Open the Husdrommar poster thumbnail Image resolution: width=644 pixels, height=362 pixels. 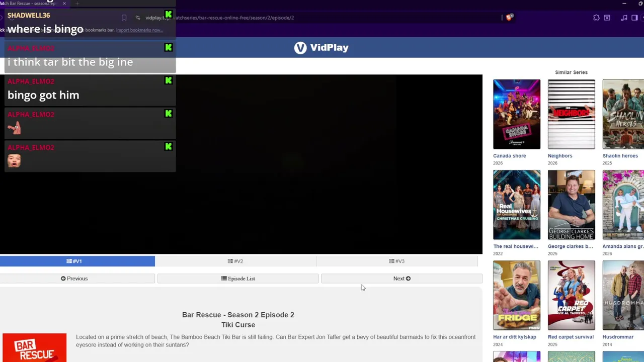pos(623,295)
